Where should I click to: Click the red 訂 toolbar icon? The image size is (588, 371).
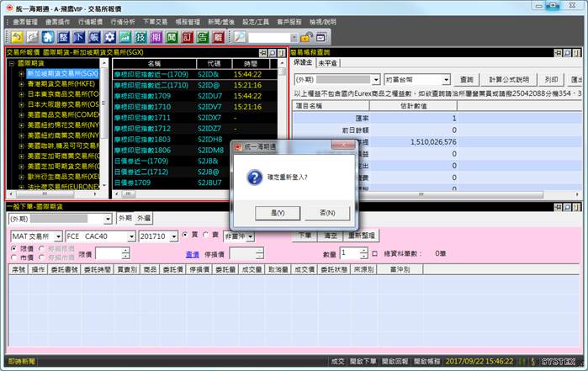click(x=187, y=37)
